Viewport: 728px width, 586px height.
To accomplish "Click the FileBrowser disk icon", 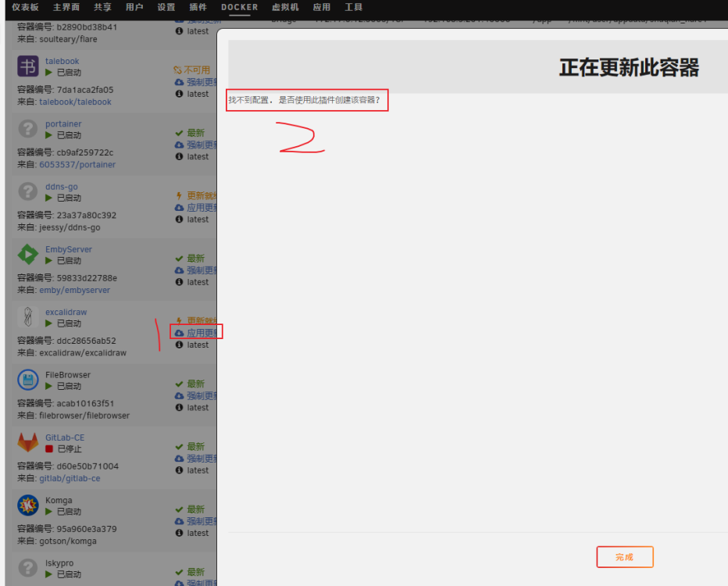I will click(28, 380).
